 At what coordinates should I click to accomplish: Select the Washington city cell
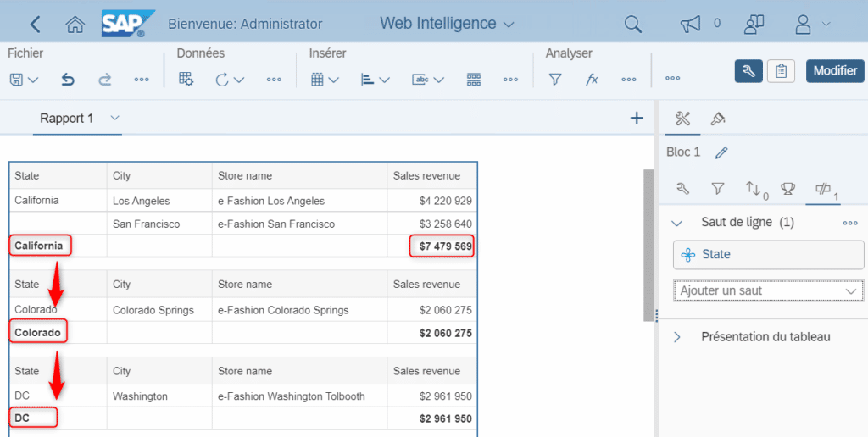pos(159,396)
